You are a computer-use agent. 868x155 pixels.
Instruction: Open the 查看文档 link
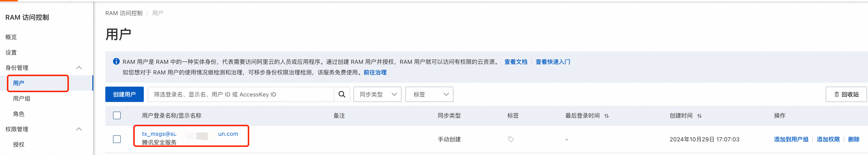pyautogui.click(x=516, y=62)
